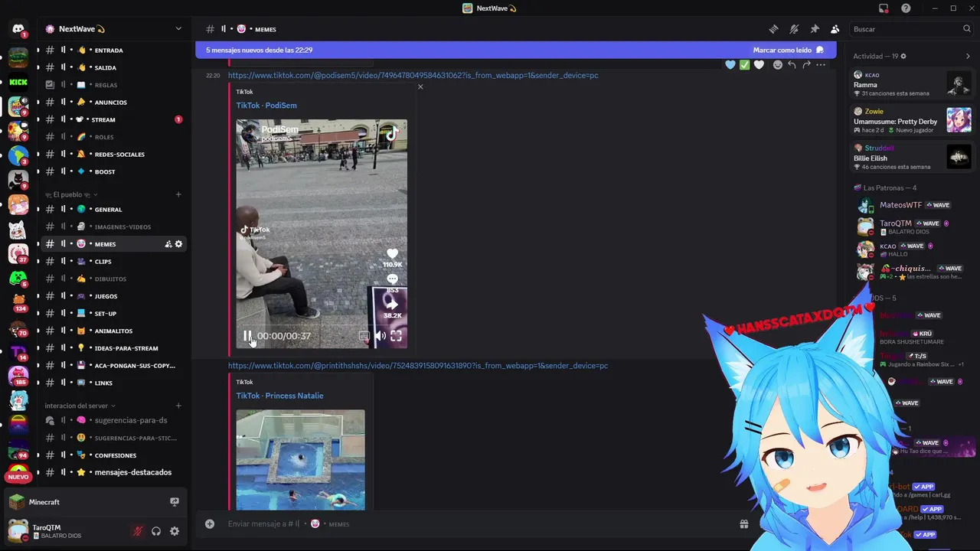
Task: Open TikTok - PodiSem embed title link
Action: (x=266, y=106)
